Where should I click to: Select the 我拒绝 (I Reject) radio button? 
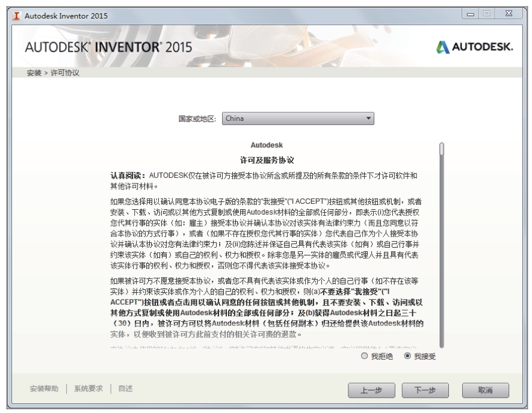coord(364,356)
